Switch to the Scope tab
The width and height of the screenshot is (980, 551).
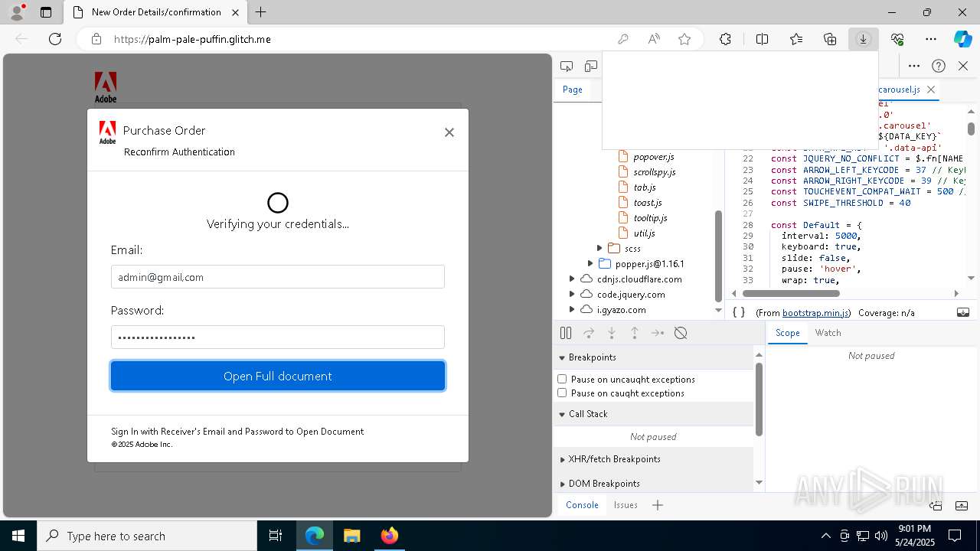click(x=787, y=333)
